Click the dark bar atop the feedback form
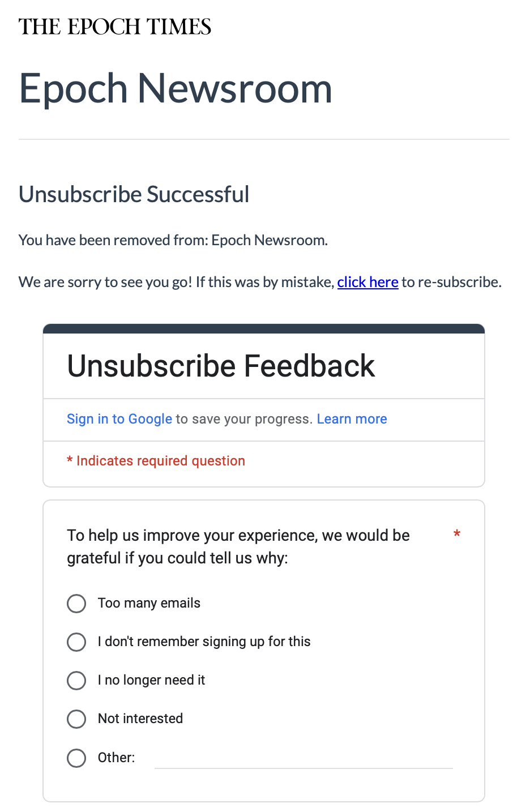Screen dimensions: 530x812 [x=264, y=328]
